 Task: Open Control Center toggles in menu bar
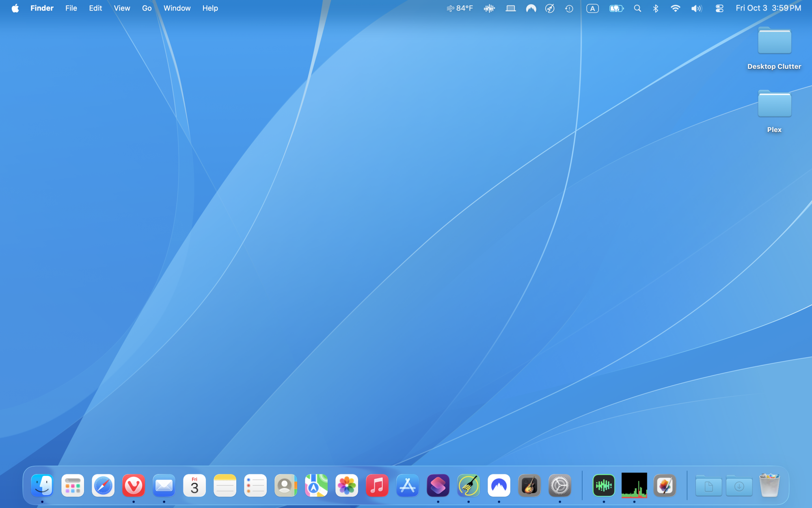pyautogui.click(x=719, y=8)
